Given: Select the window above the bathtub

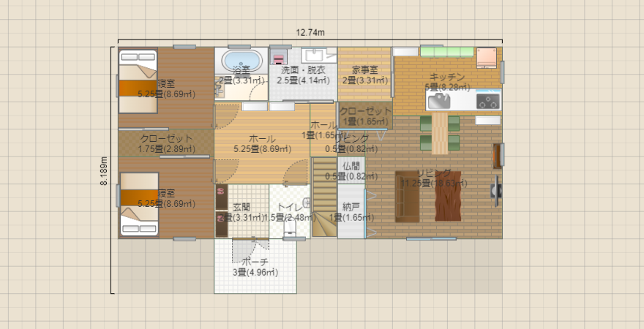Looking at the screenshot, I should [239, 47].
